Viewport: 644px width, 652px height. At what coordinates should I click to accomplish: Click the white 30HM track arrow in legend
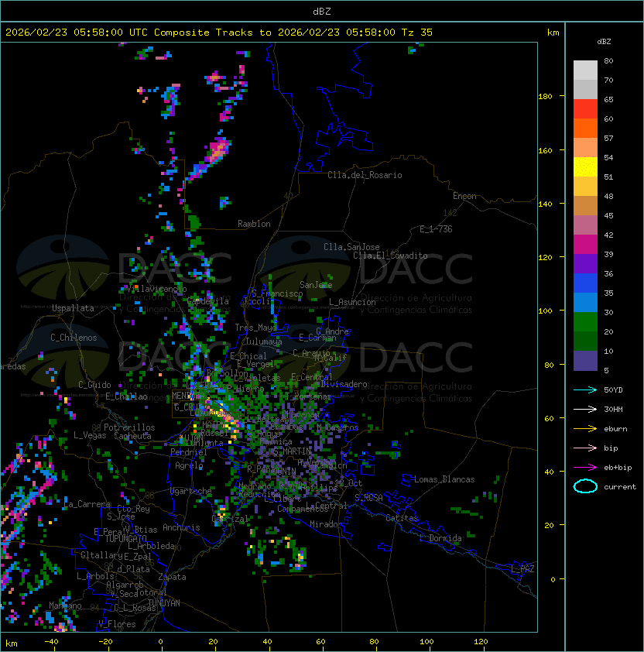(x=585, y=409)
